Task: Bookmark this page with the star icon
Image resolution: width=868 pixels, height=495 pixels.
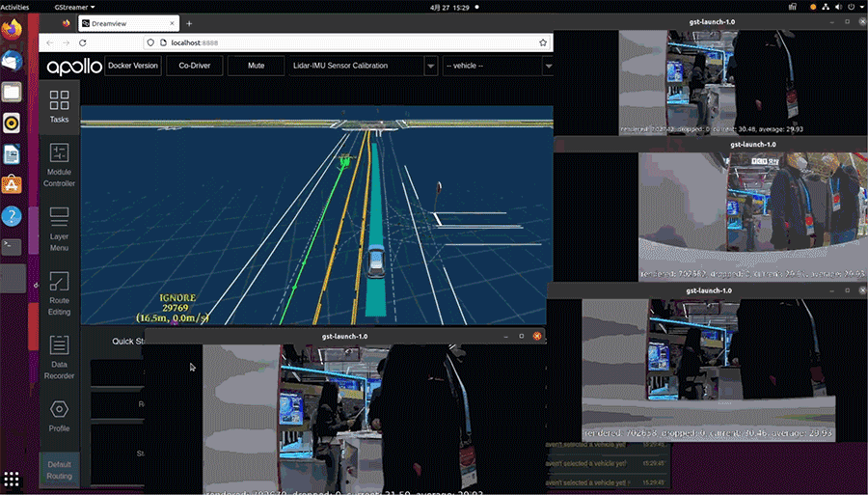Action: click(543, 42)
